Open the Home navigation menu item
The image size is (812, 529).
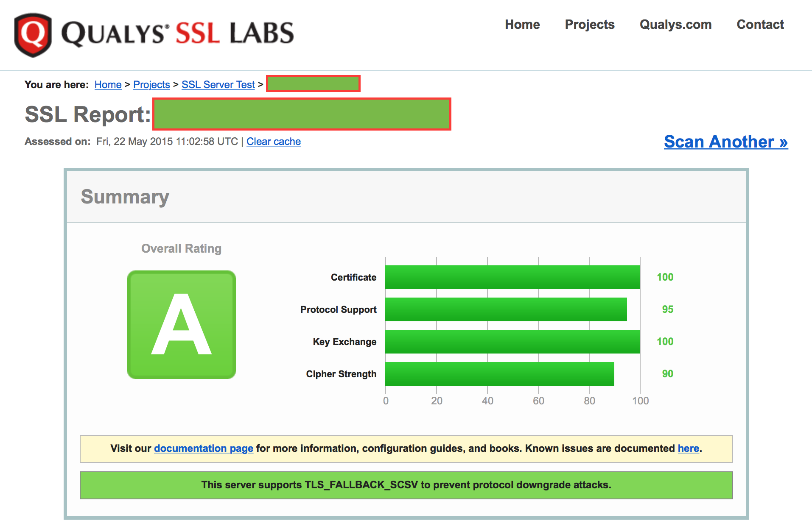[522, 25]
